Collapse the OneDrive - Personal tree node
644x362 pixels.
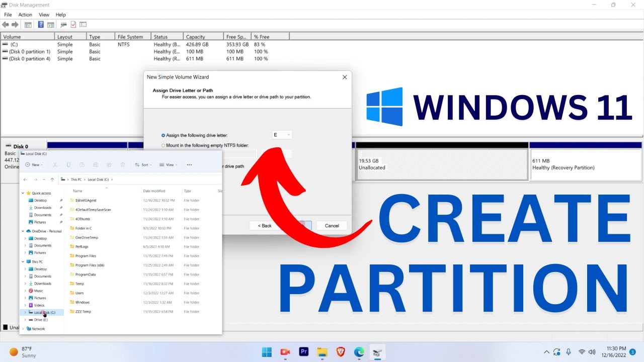[x=23, y=231]
